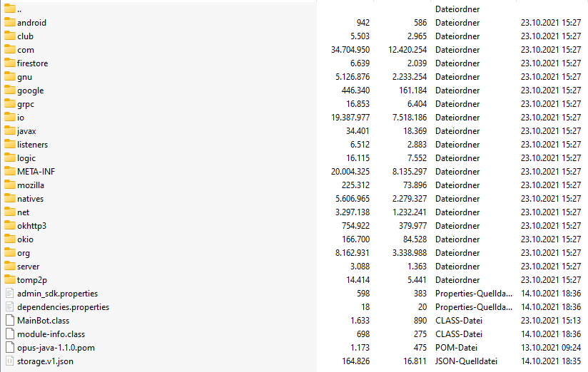Click the google folder name
This screenshot has width=588, height=372.
pos(31,91)
